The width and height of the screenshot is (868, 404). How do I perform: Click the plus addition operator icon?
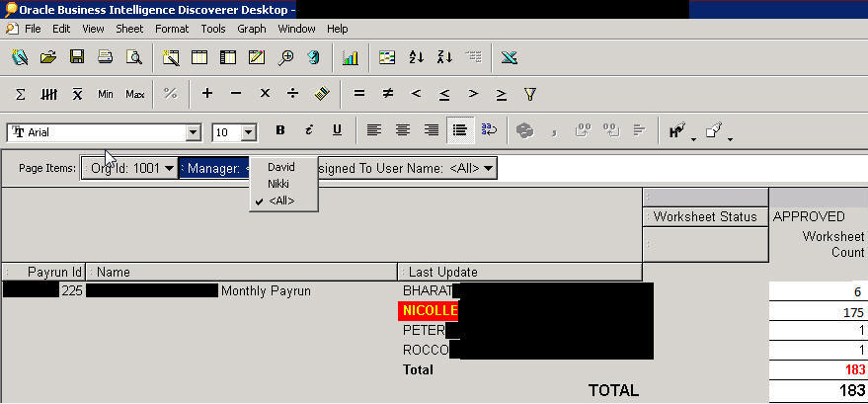[207, 94]
